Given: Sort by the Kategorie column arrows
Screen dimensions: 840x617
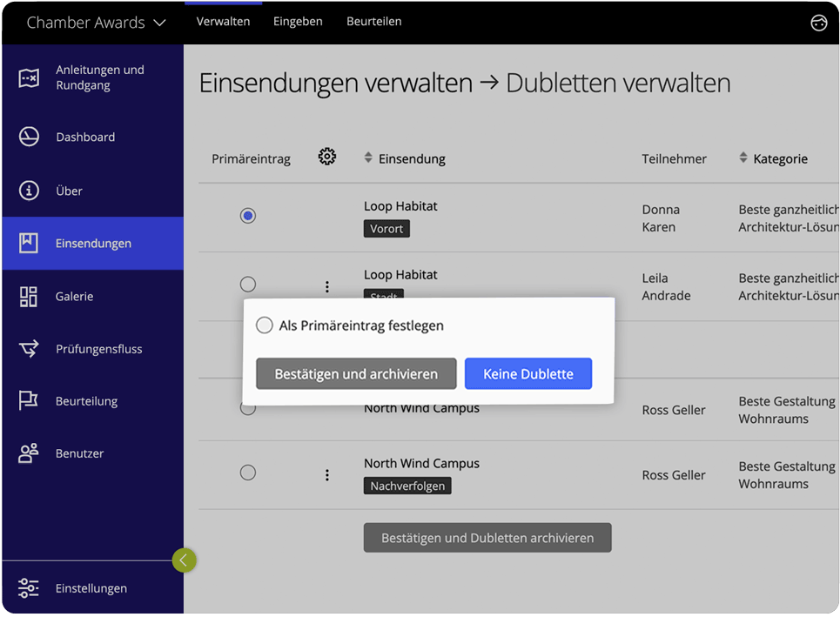Looking at the screenshot, I should point(743,158).
